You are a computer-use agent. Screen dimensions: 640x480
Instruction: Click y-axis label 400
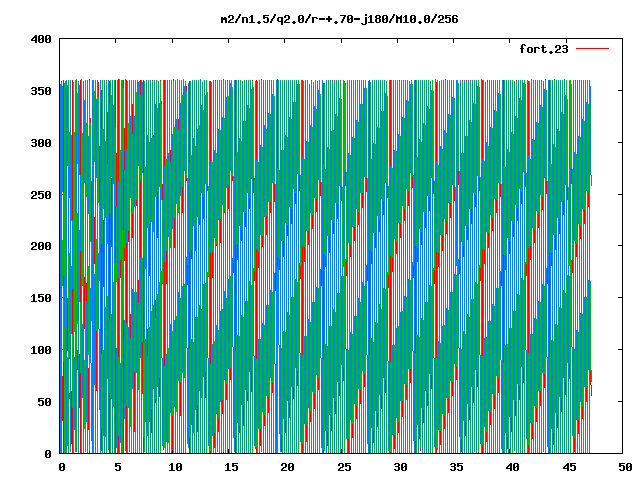(41, 39)
